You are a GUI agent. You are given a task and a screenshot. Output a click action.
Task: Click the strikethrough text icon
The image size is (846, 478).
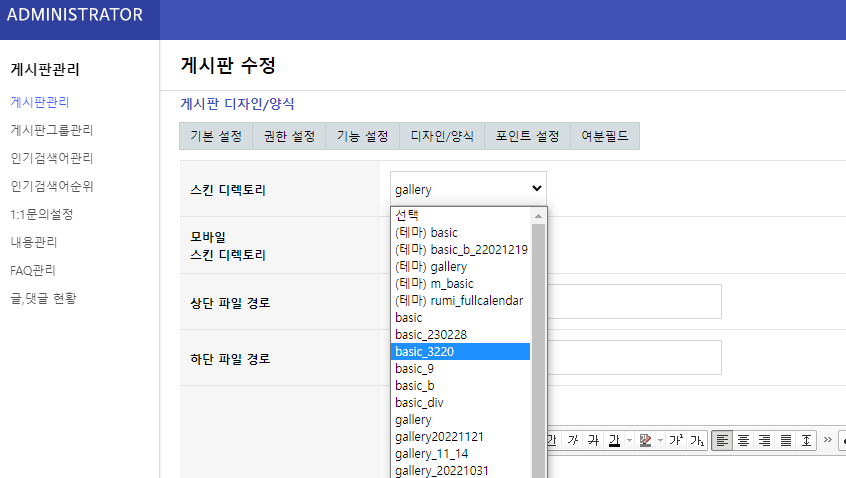pyautogui.click(x=594, y=440)
